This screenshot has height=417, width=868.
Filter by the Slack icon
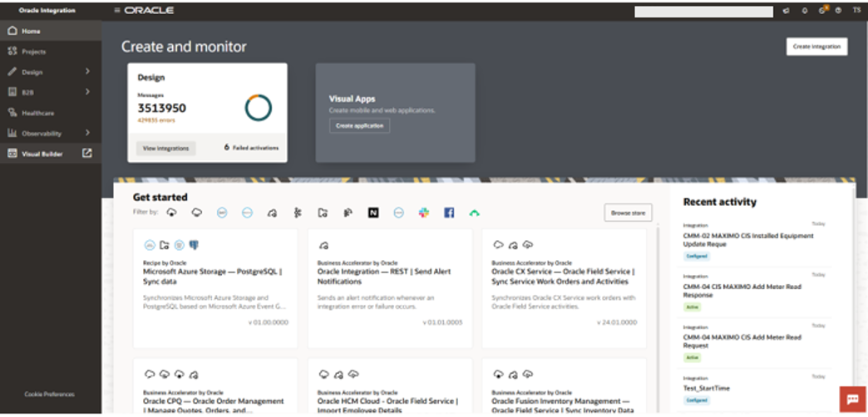(424, 213)
